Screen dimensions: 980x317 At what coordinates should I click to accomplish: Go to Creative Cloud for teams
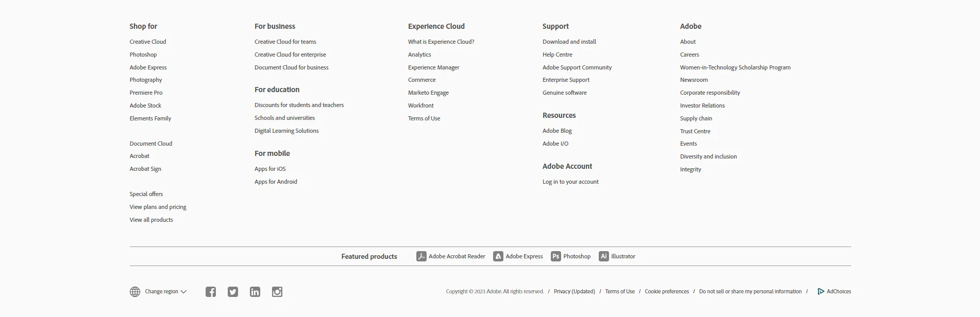coord(285,42)
